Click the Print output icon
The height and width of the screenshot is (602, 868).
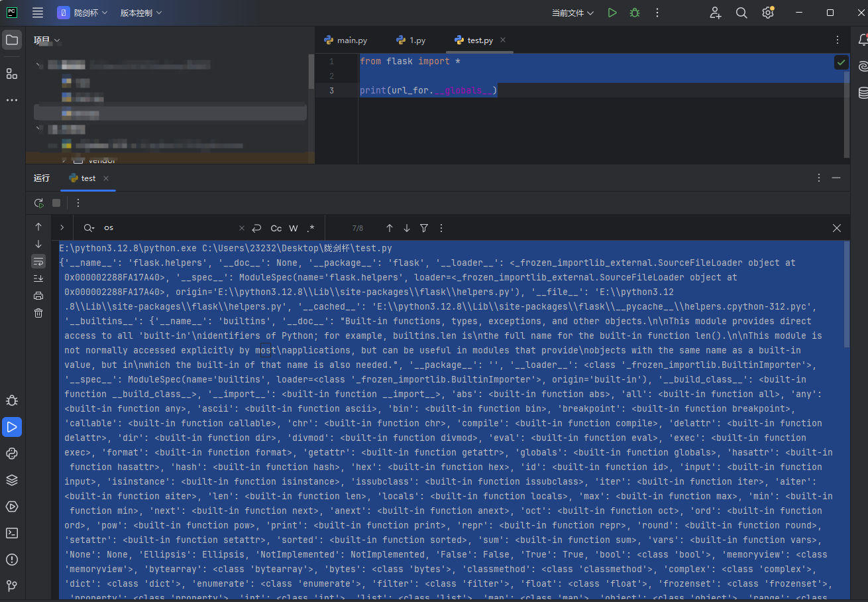click(38, 296)
